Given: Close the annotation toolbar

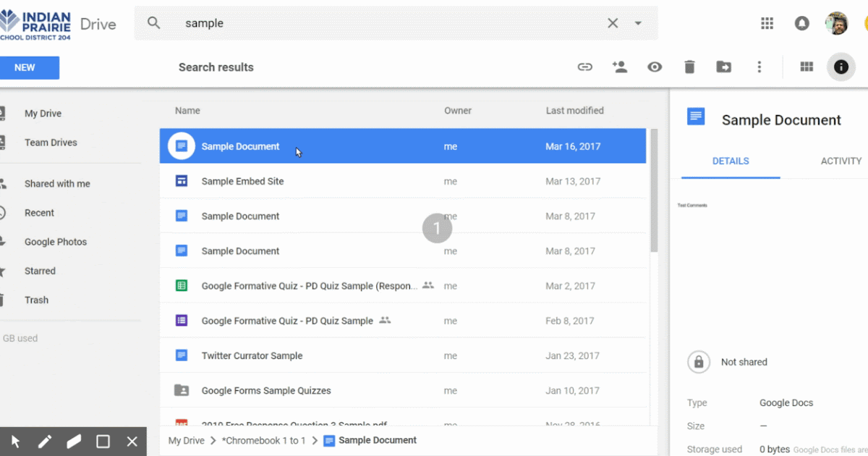Looking at the screenshot, I should point(132,442).
